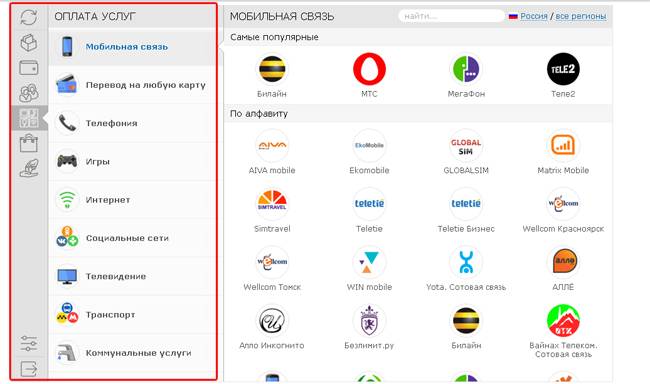Select WIN mobile operator
This screenshot has height=384, width=650.
(x=369, y=269)
